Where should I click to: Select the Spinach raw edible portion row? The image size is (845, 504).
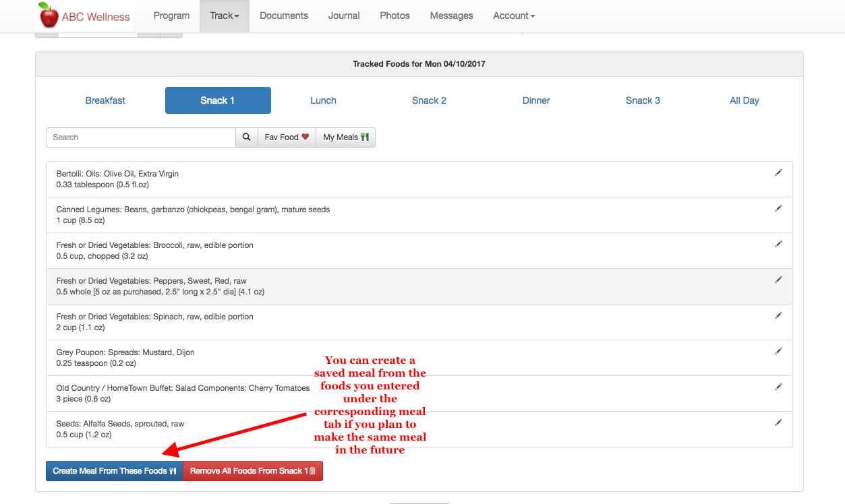click(419, 322)
